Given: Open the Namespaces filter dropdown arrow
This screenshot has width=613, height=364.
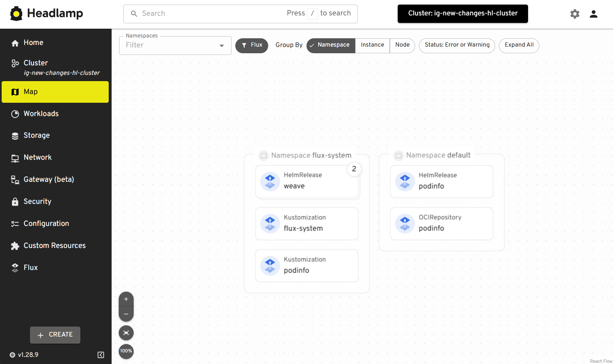Looking at the screenshot, I should point(222,46).
